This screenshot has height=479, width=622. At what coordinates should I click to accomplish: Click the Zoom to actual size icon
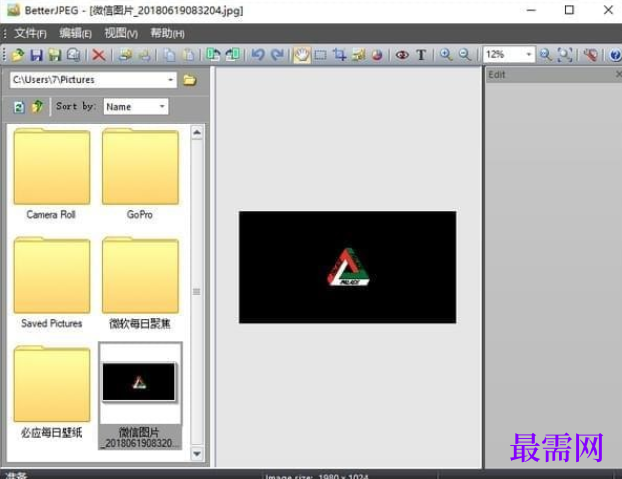pyautogui.click(x=546, y=55)
